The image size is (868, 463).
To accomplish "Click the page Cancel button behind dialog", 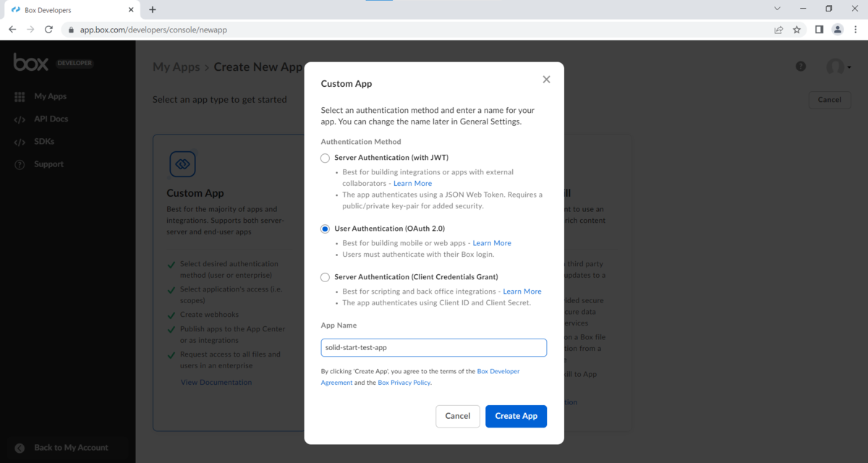I will coord(829,100).
